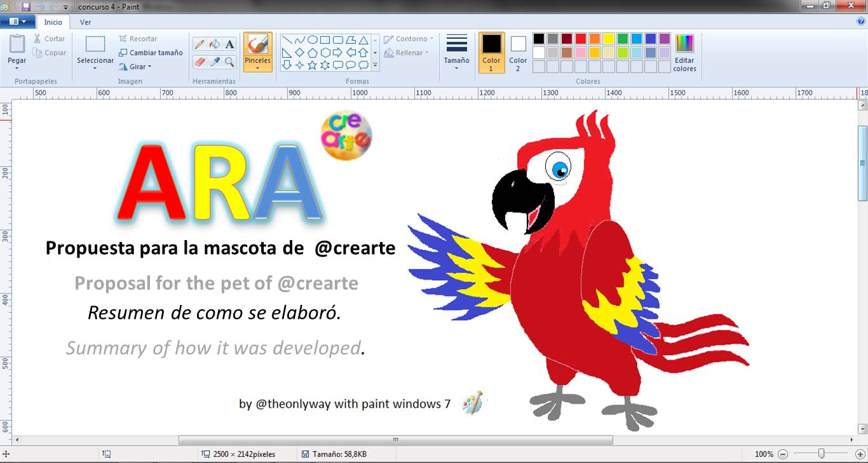Viewport: 868px width, 463px height.
Task: Expand the Girar rotate menu
Action: pos(135,67)
